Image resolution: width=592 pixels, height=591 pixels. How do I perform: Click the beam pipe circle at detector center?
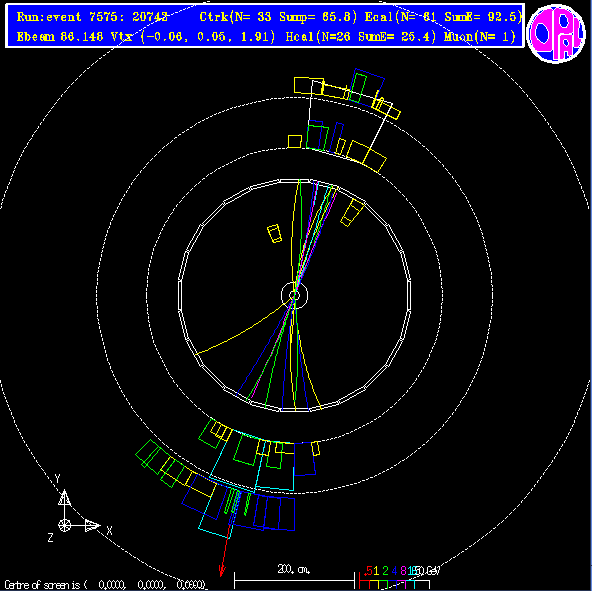point(294,295)
